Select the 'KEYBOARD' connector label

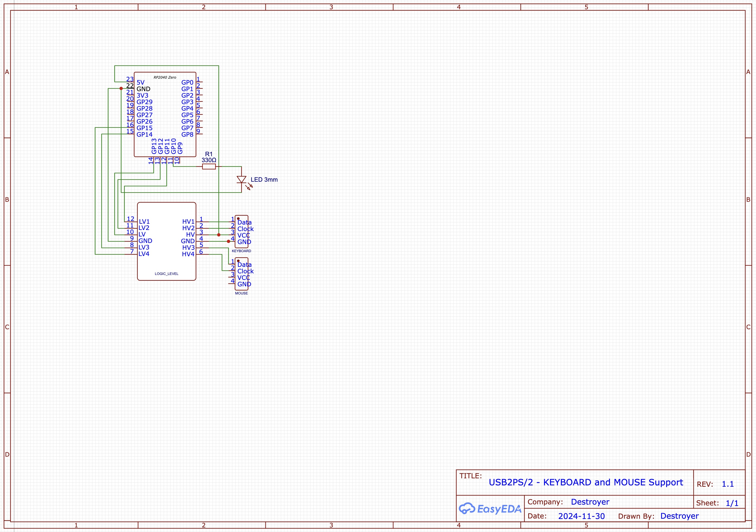point(241,251)
